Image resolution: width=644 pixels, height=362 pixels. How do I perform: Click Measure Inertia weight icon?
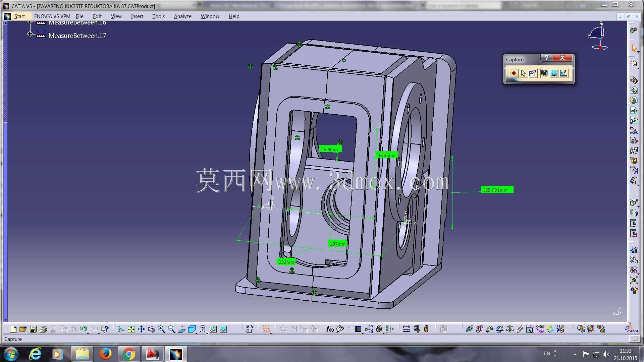(426, 329)
